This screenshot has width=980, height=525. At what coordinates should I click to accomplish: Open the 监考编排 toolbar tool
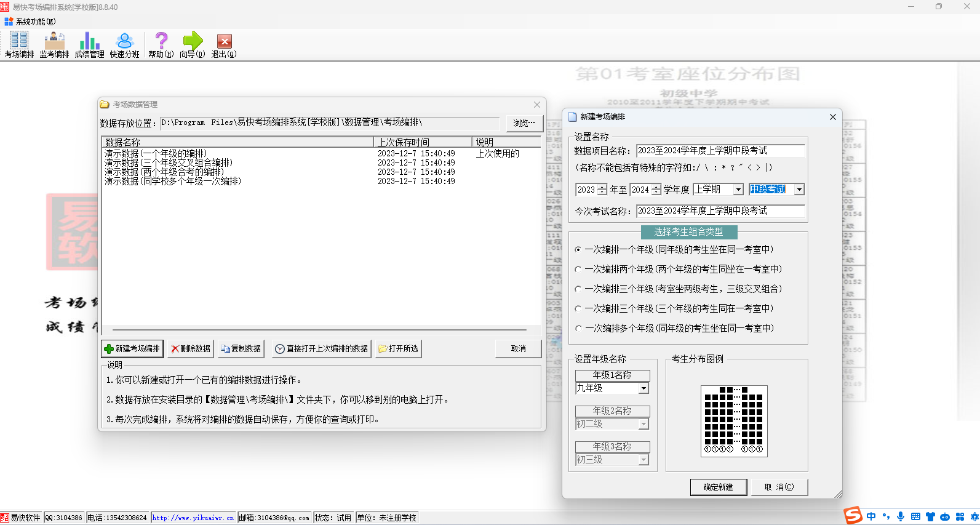pos(54,45)
